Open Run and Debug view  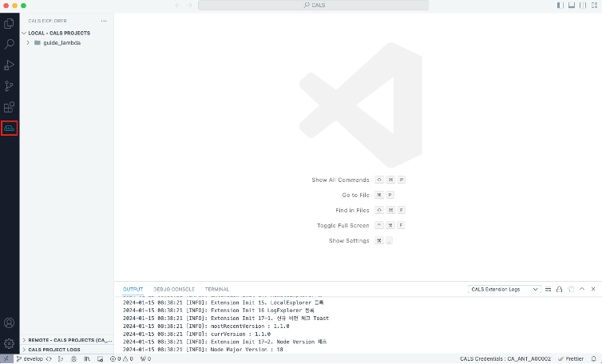coord(10,65)
